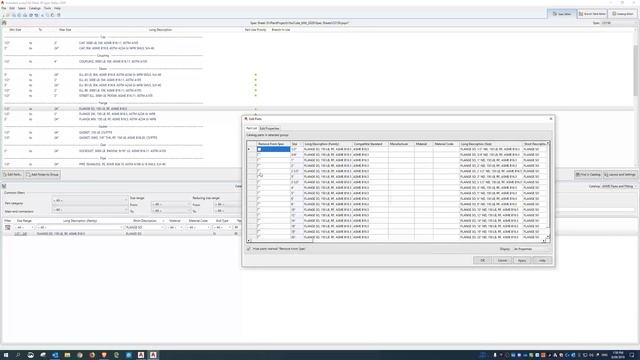Close the Edit Parts dialog
The height and width of the screenshot is (360, 640).
coord(551,119)
